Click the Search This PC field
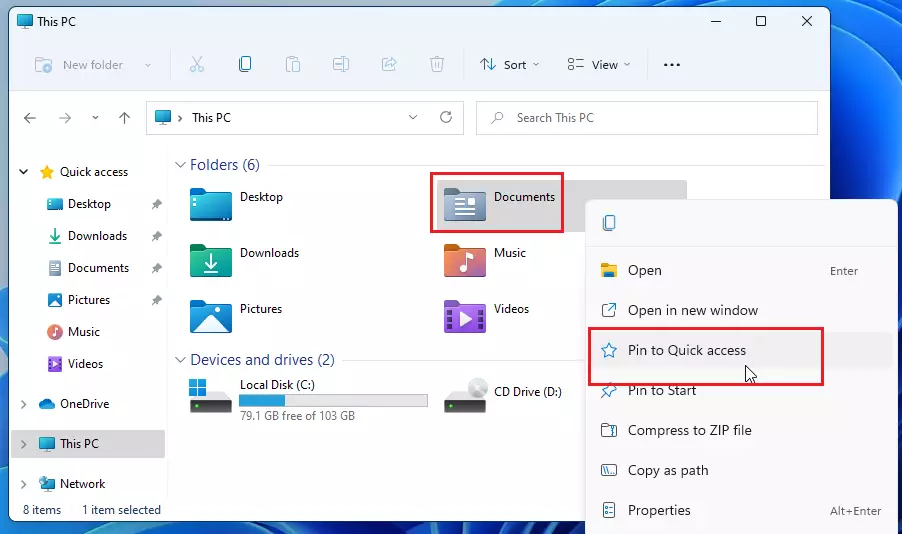The width and height of the screenshot is (902, 534). pos(647,118)
